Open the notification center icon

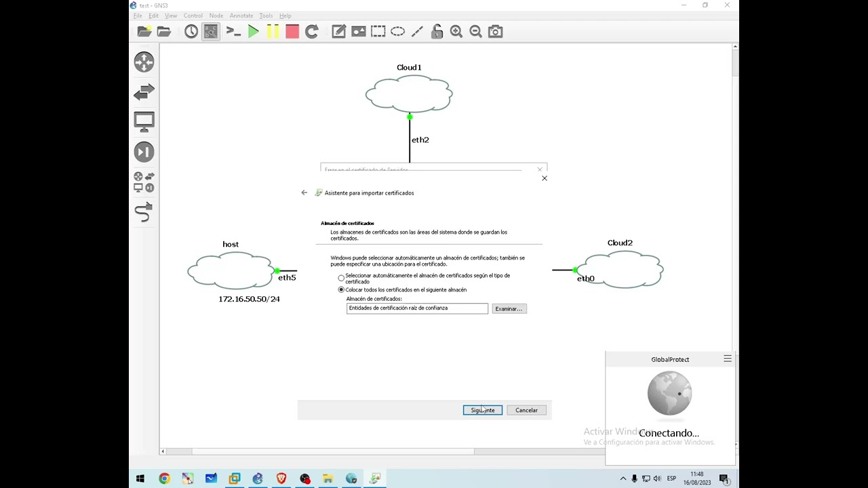click(x=724, y=479)
